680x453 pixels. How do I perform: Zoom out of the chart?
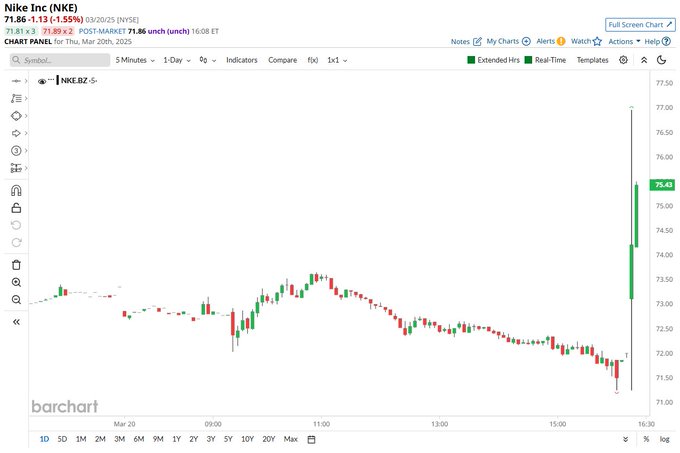[16, 300]
